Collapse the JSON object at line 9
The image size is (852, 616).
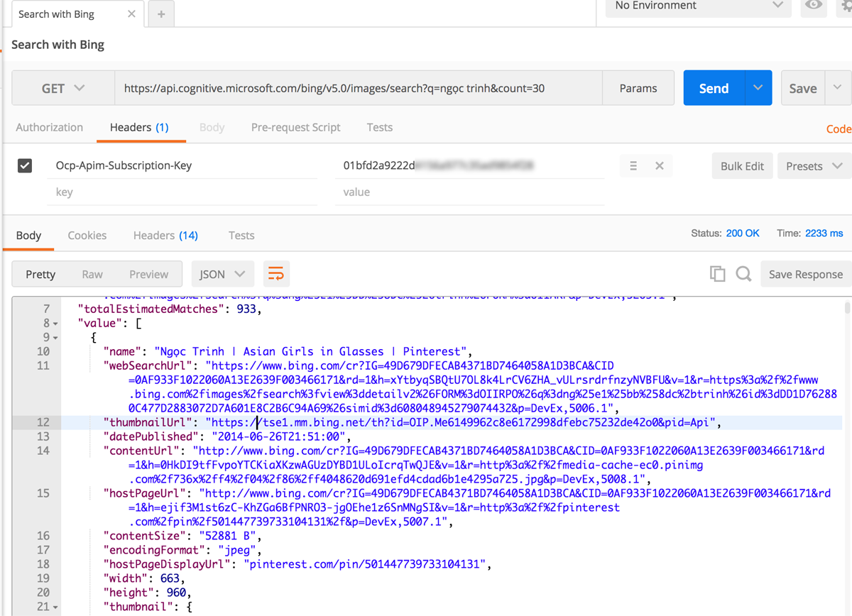tap(55, 338)
